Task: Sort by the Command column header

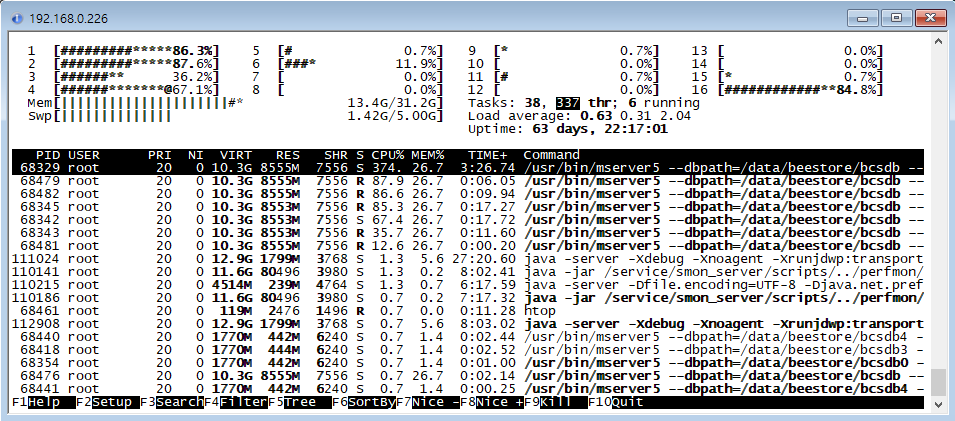Action: pyautogui.click(x=551, y=155)
